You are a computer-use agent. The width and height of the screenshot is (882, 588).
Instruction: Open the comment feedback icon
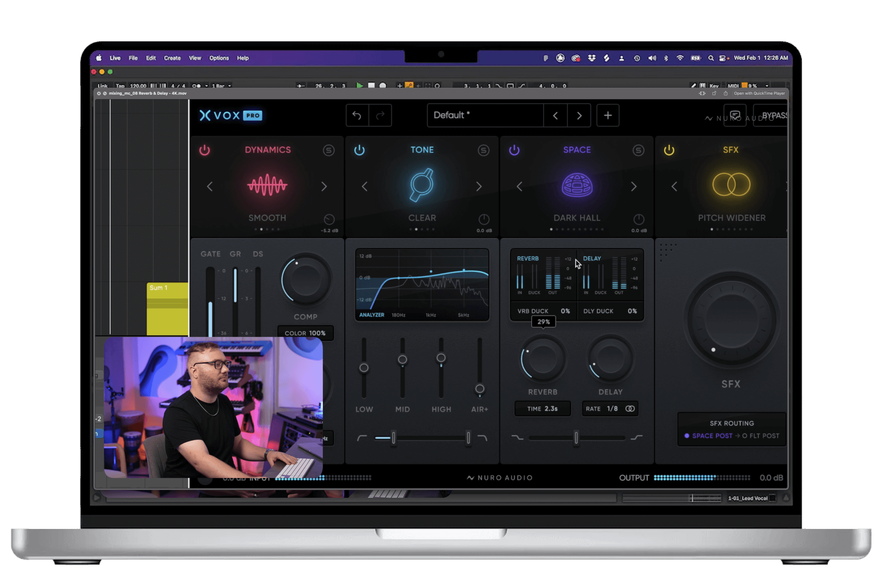coord(735,115)
